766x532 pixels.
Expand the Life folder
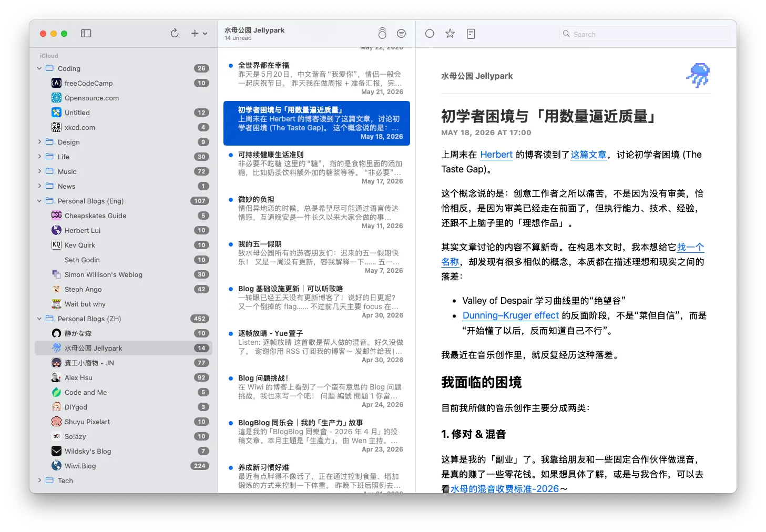(39, 157)
